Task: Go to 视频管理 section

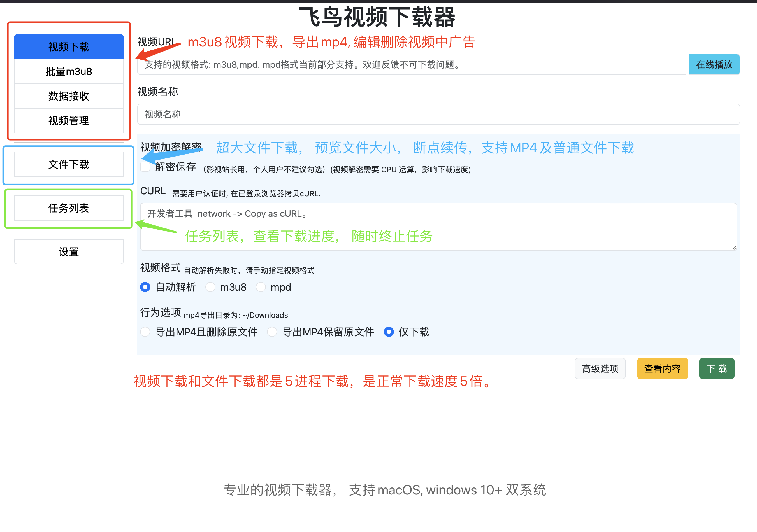Action: (69, 121)
